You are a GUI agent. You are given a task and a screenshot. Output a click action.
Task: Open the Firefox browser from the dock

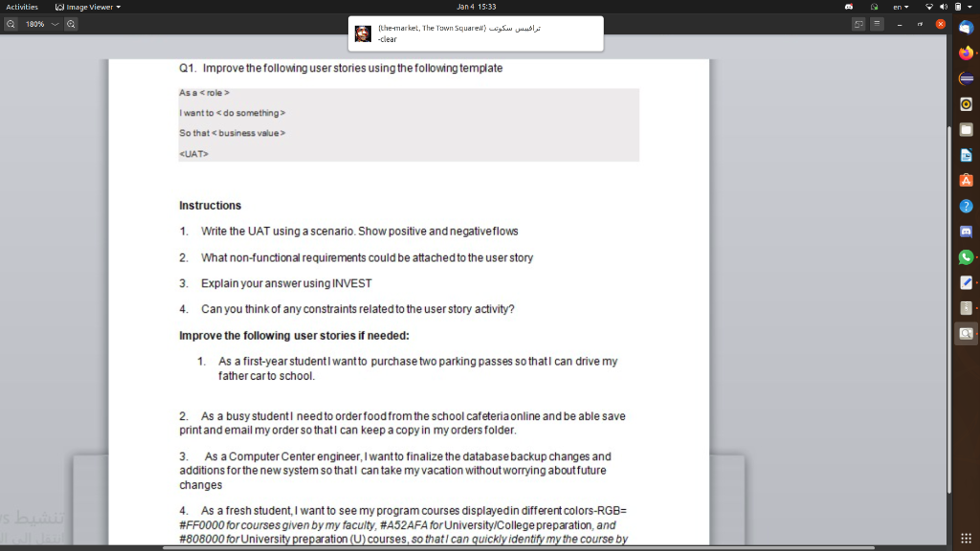[967, 52]
